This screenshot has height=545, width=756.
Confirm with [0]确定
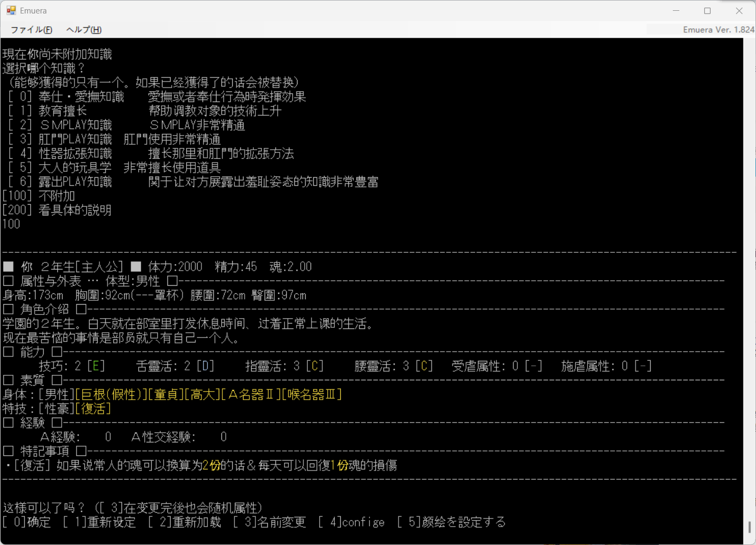pyautogui.click(x=27, y=522)
